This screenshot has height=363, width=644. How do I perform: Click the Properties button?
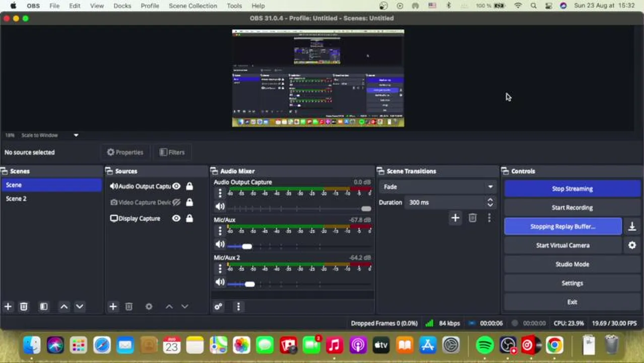coord(125,152)
